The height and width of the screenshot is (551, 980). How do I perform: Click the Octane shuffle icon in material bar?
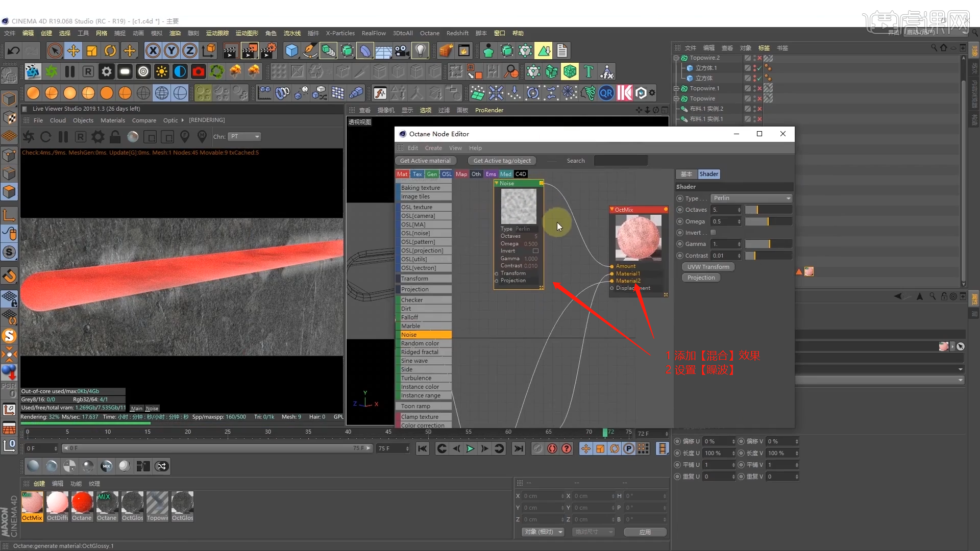point(161,466)
